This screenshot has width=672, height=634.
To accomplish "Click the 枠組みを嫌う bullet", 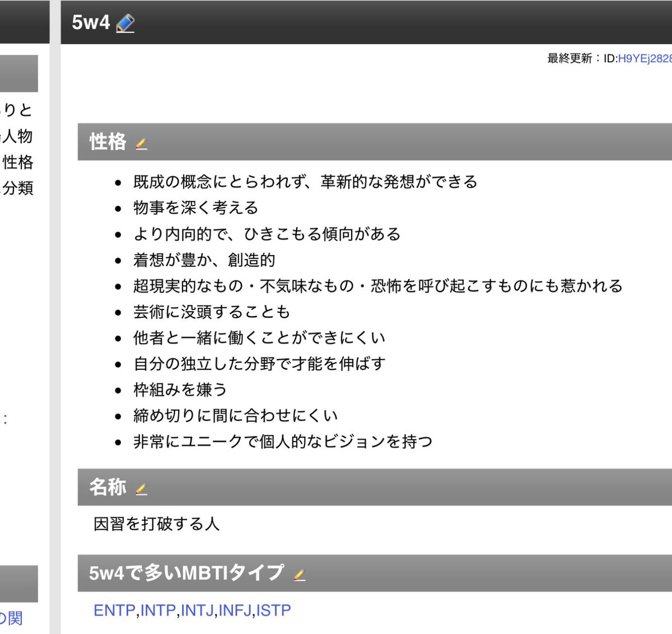I will [x=180, y=389].
